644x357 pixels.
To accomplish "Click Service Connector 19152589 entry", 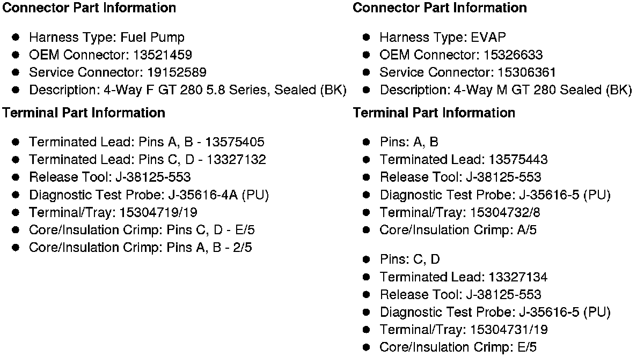I will [118, 72].
